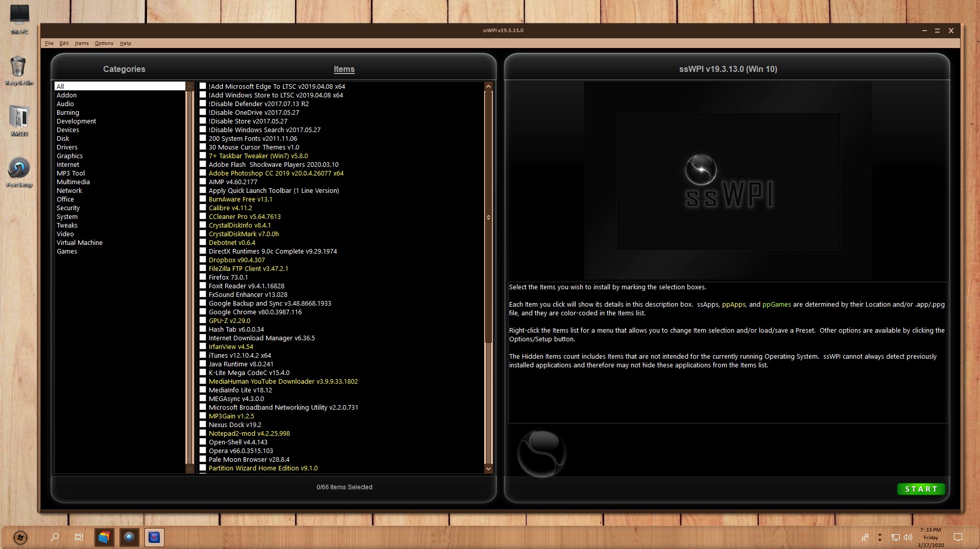The width and height of the screenshot is (980, 549).
Task: Select the Audio category
Action: point(65,104)
